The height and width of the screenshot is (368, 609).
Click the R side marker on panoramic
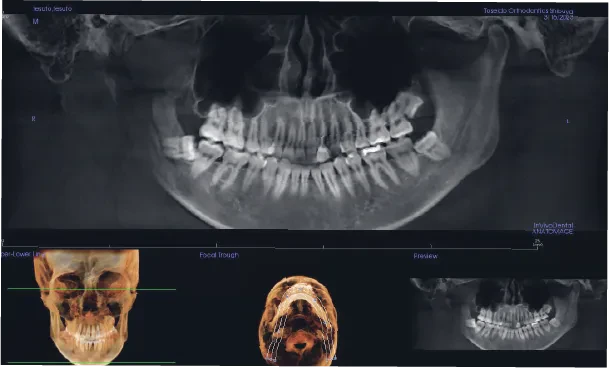[33, 119]
